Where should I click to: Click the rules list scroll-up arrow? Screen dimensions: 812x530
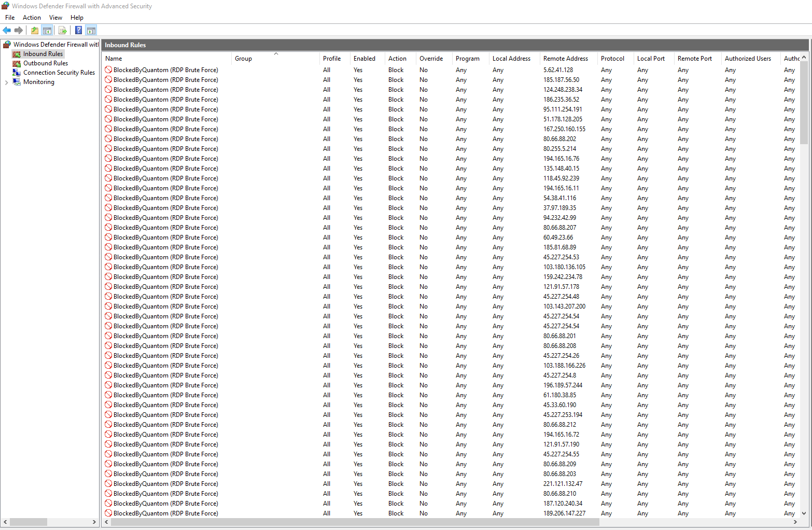point(804,57)
